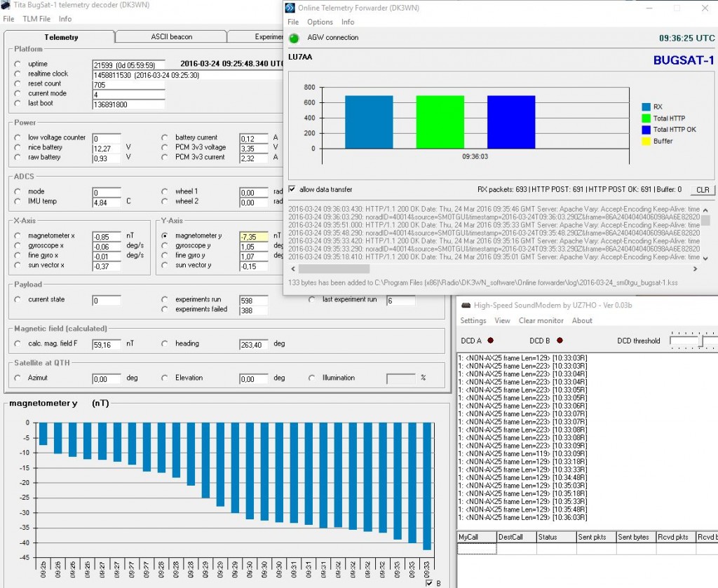Open Info menu in Telemetry Forwarder
The width and height of the screenshot is (718, 588).
tap(348, 22)
